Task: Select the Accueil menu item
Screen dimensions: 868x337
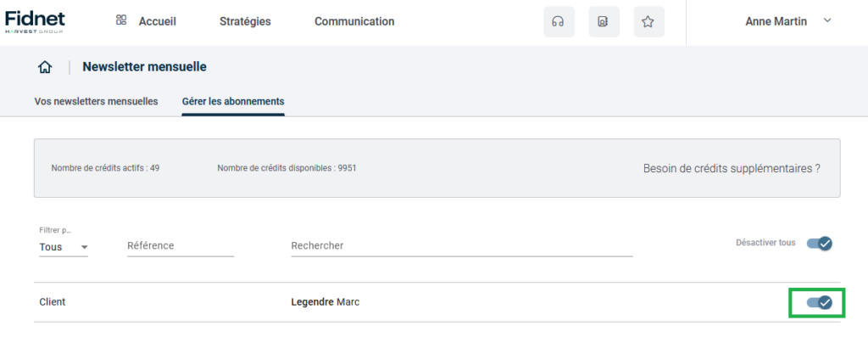Action: click(x=157, y=21)
